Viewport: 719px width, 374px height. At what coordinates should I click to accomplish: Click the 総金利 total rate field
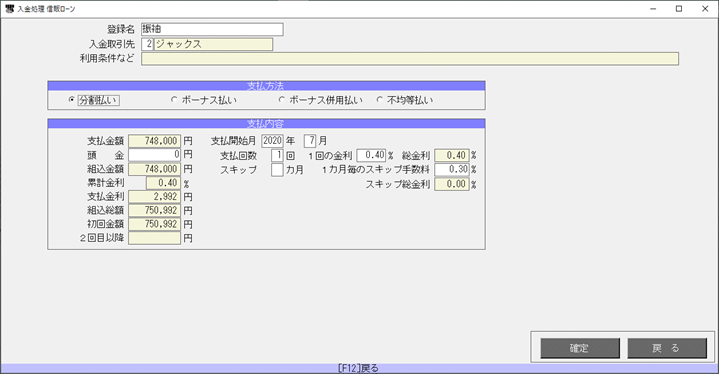(452, 155)
